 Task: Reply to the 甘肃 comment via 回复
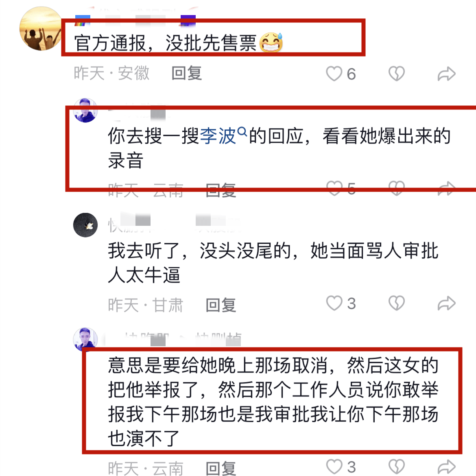click(221, 305)
